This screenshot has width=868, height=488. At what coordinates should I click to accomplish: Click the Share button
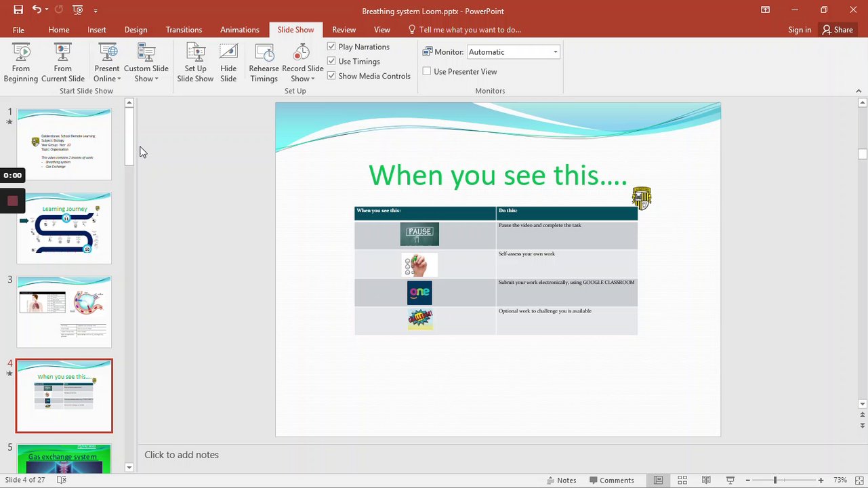coord(837,30)
